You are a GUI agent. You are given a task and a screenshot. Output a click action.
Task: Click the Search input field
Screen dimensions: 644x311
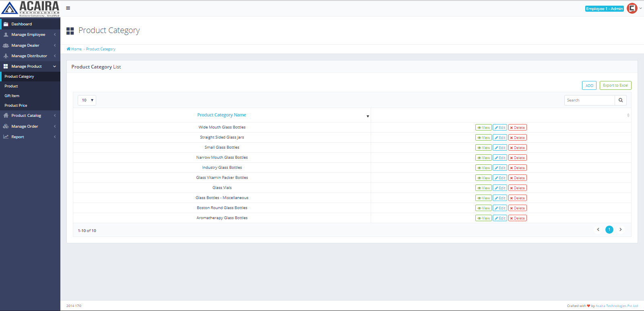point(589,100)
